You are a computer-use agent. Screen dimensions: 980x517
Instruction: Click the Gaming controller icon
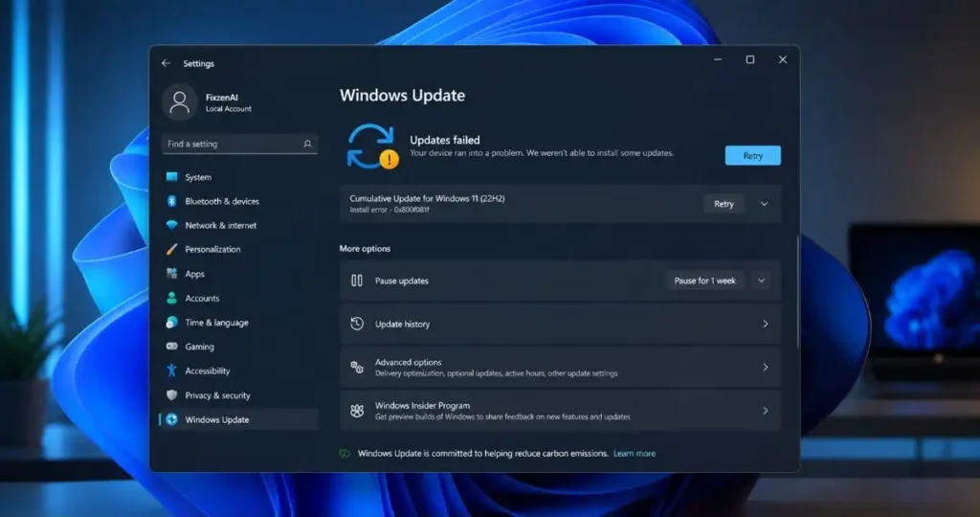click(171, 347)
